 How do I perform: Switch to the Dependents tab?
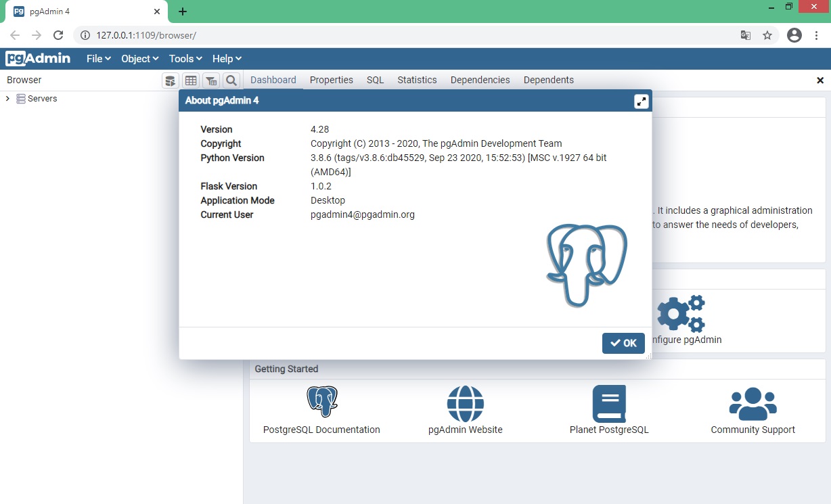click(549, 80)
